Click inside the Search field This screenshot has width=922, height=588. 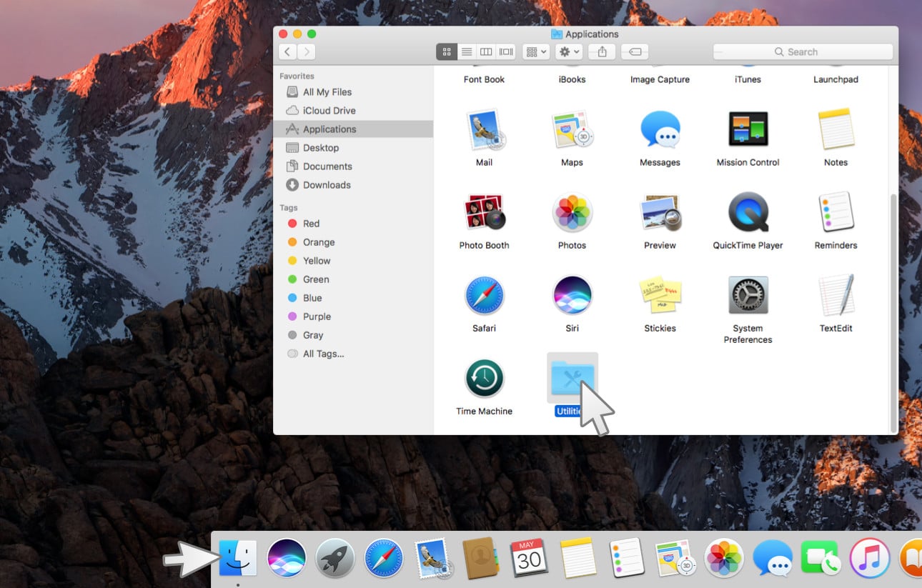coord(802,51)
